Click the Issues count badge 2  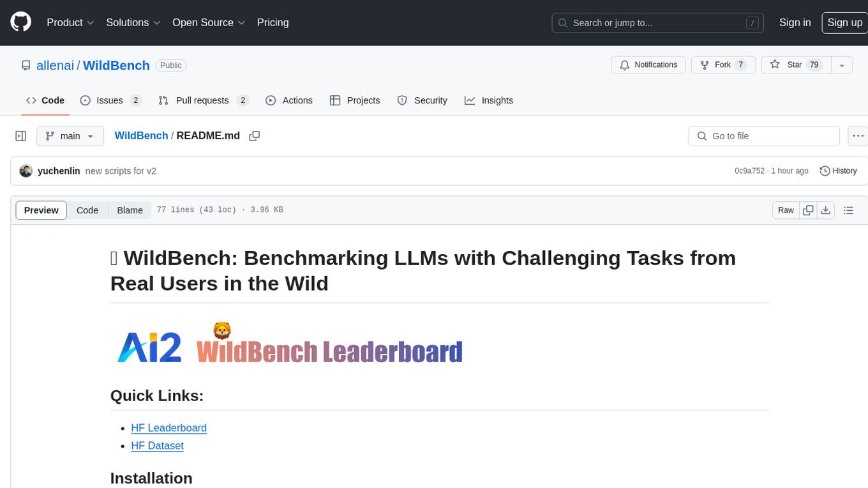coord(135,100)
